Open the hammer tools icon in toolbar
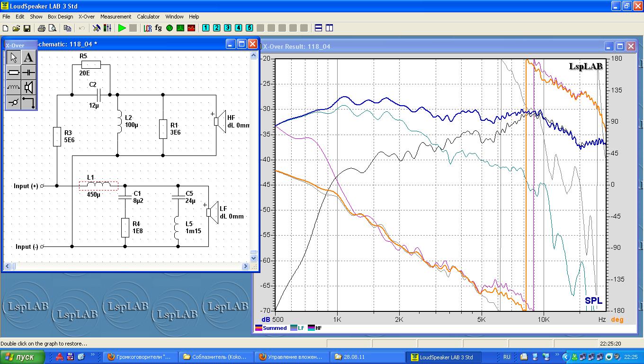This screenshot has width=644, height=364. click(97, 28)
